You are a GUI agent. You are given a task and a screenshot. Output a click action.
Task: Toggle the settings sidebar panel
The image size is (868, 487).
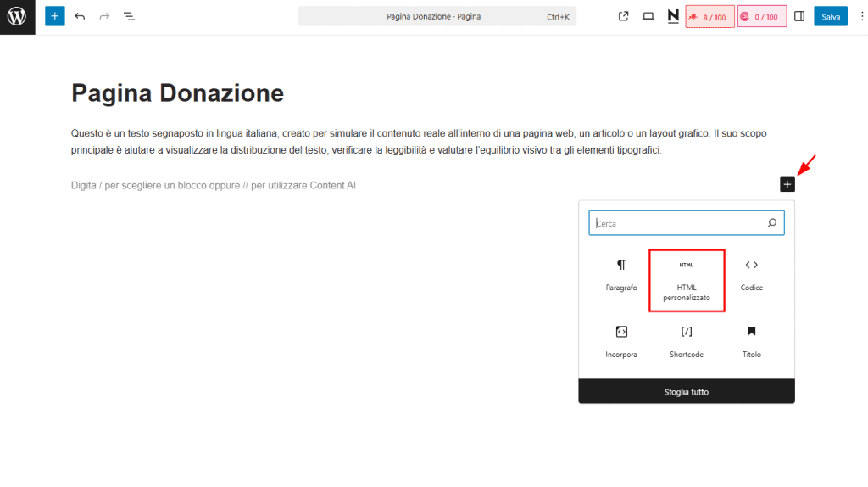click(799, 17)
